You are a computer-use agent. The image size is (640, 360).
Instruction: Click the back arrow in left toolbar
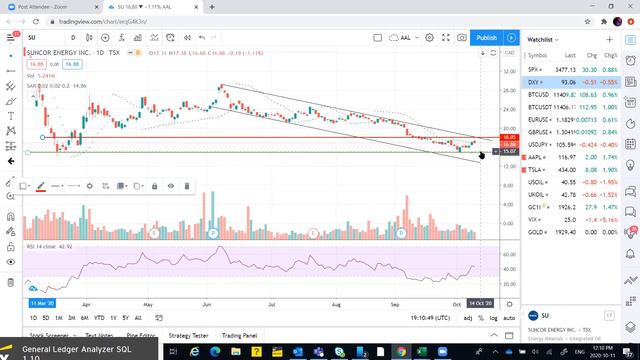pyautogui.click(x=11, y=161)
